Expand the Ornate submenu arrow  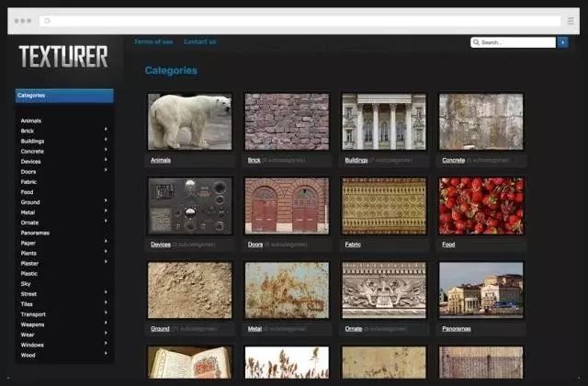click(x=106, y=221)
